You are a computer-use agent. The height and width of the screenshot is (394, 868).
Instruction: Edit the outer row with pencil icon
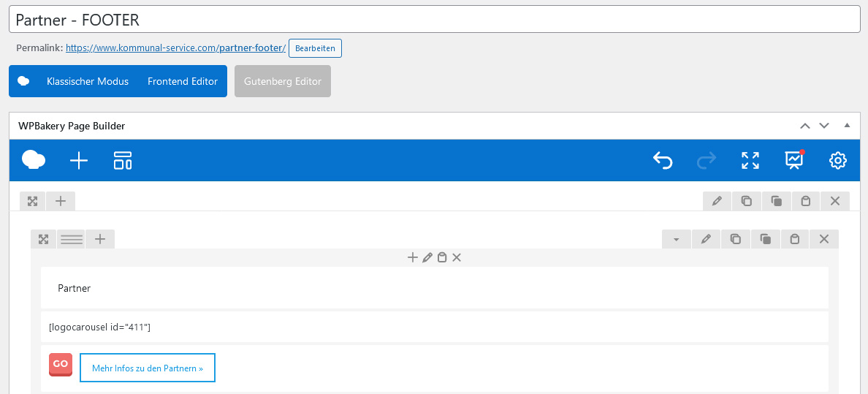click(x=717, y=201)
